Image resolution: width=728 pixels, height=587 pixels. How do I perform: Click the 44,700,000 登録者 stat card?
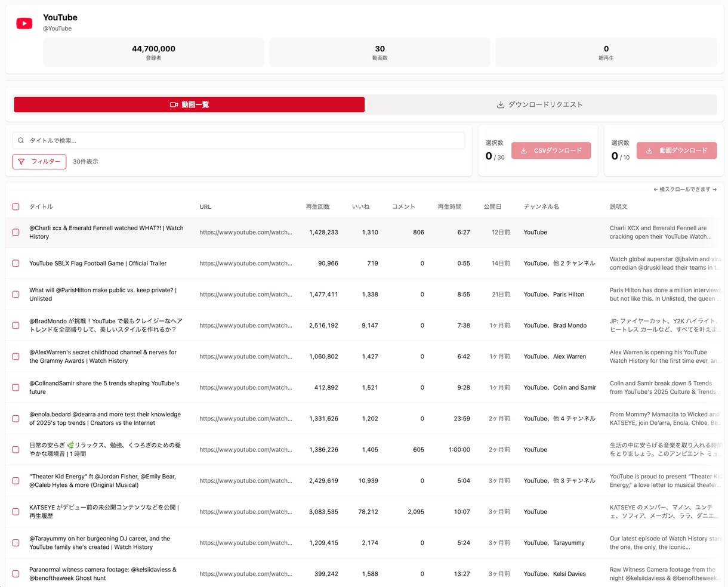point(153,52)
